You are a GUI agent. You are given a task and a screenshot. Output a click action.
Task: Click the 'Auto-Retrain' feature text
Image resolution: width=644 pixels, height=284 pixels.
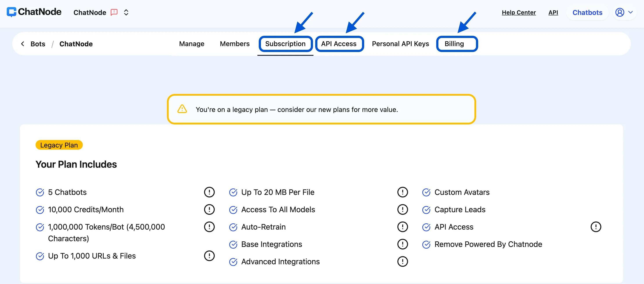263,227
